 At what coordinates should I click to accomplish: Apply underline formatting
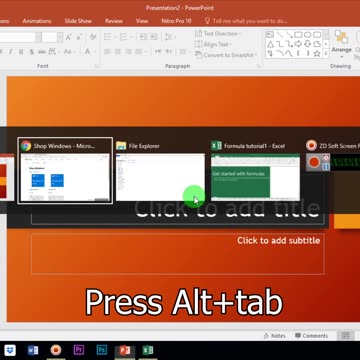click(21, 52)
